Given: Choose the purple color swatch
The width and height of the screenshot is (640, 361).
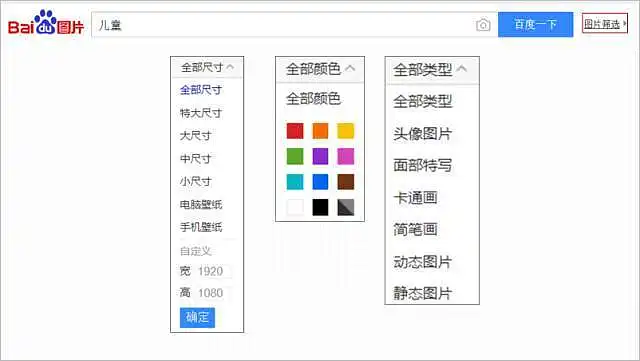Looking at the screenshot, I should pyautogui.click(x=320, y=156).
